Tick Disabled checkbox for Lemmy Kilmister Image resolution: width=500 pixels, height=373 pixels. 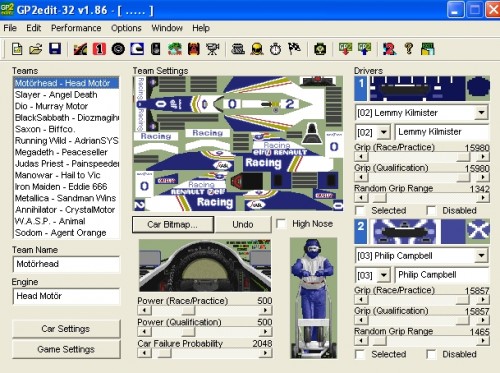(x=431, y=211)
